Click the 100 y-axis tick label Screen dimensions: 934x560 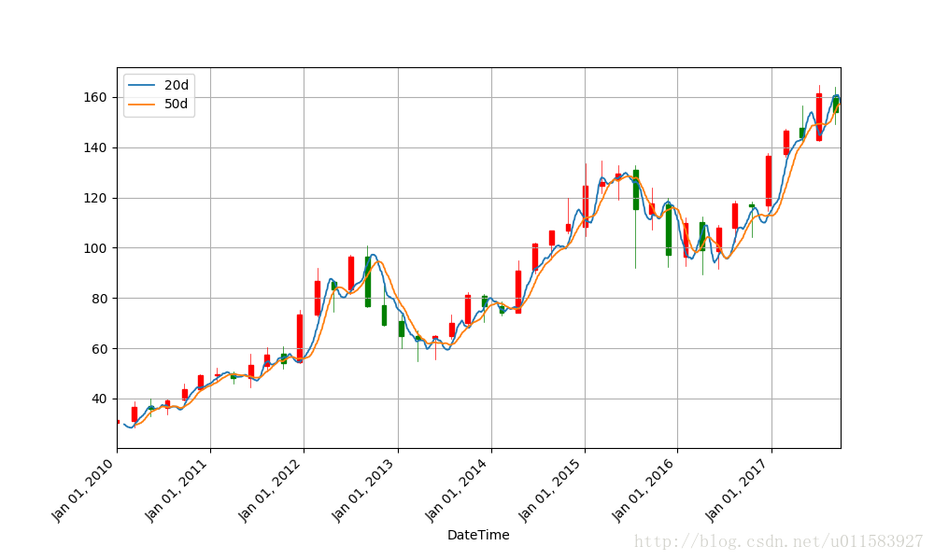coord(95,248)
